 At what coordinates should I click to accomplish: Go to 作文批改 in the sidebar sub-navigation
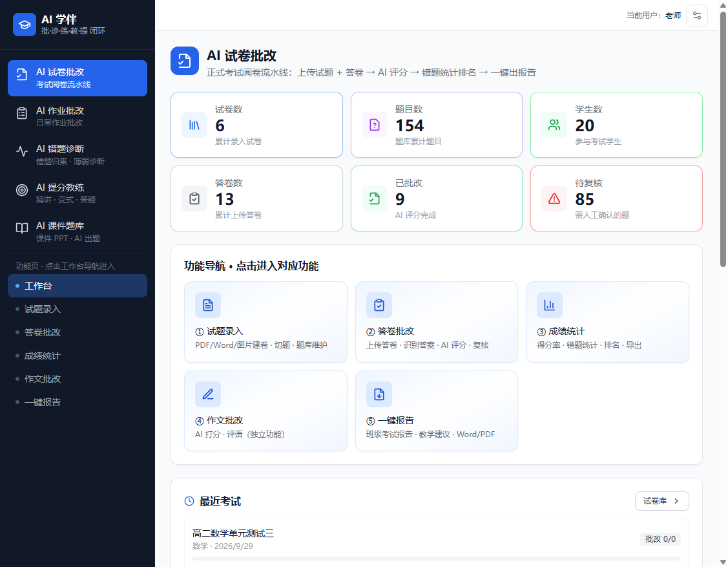78,379
